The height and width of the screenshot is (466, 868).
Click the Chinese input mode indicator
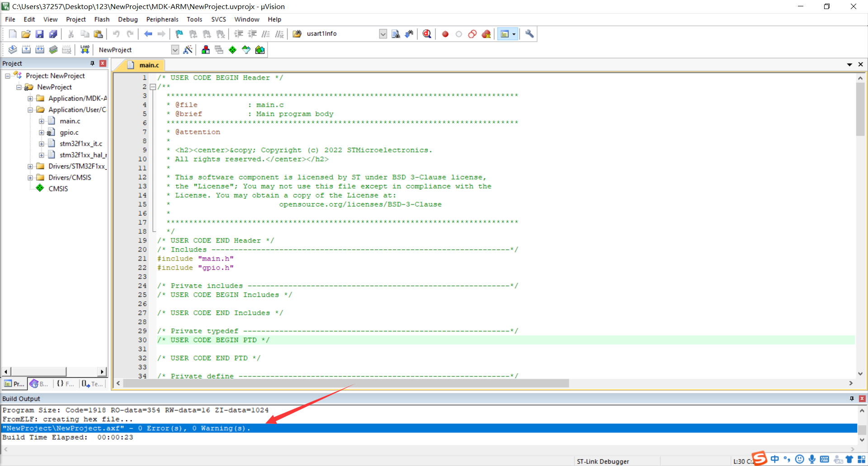coord(775,459)
